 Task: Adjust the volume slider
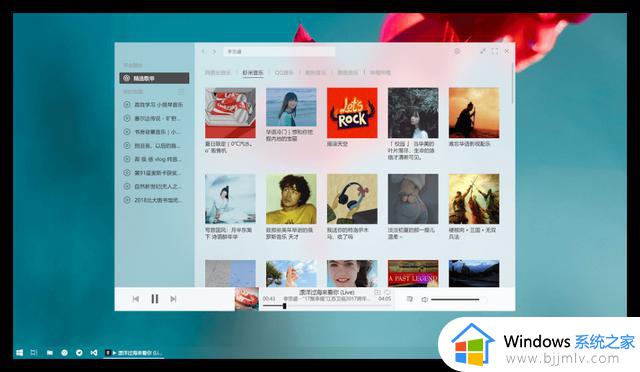point(459,299)
